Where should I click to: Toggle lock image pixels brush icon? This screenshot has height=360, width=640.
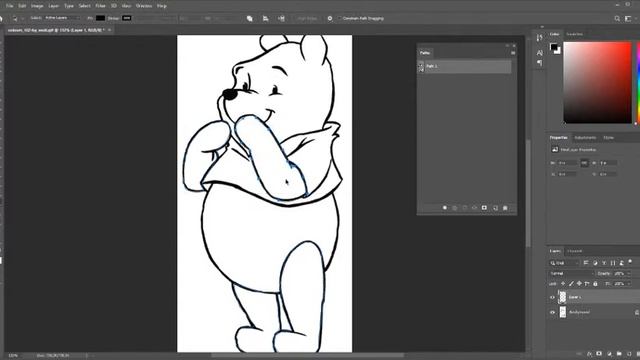tap(571, 284)
